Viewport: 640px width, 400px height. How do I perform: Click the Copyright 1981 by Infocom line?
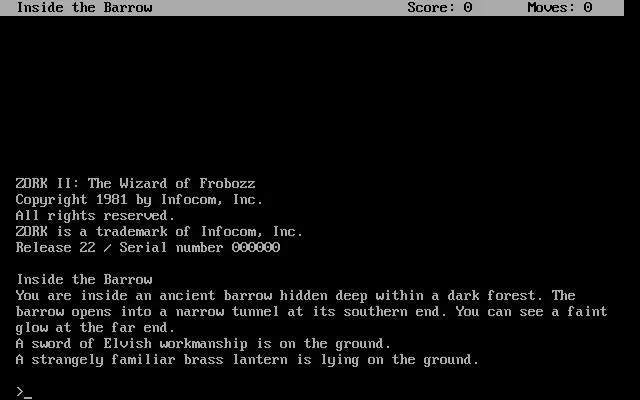139,200
